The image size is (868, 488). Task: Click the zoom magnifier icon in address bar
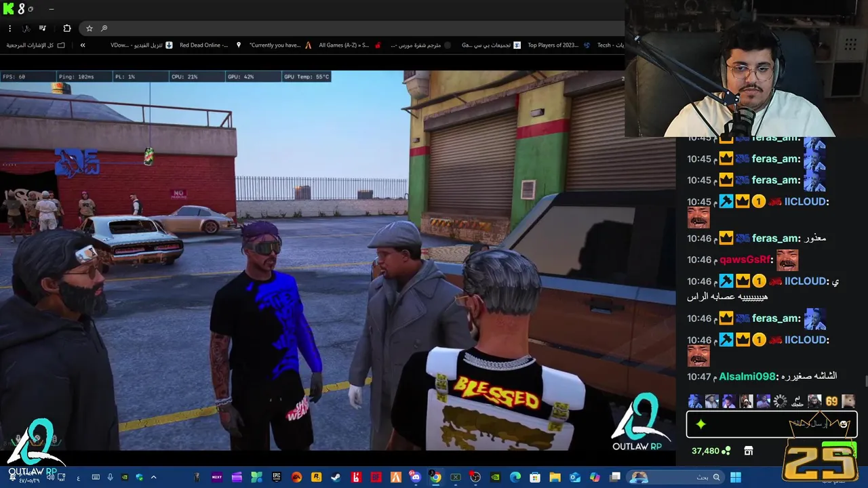click(x=104, y=28)
